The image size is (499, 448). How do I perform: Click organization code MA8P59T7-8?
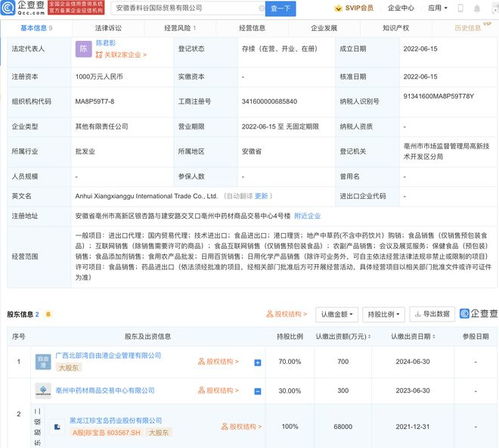(x=95, y=101)
